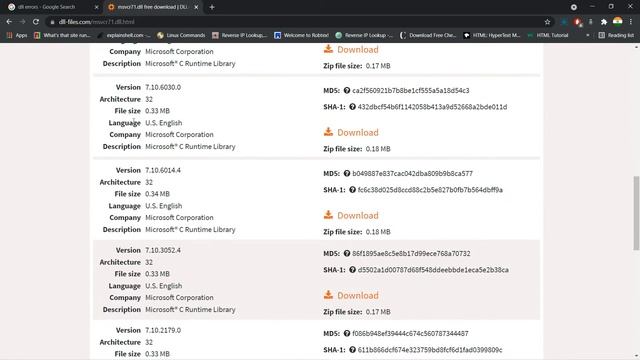Select version number 7.10.3052.4
This screenshot has height=360, width=640.
[163, 250]
